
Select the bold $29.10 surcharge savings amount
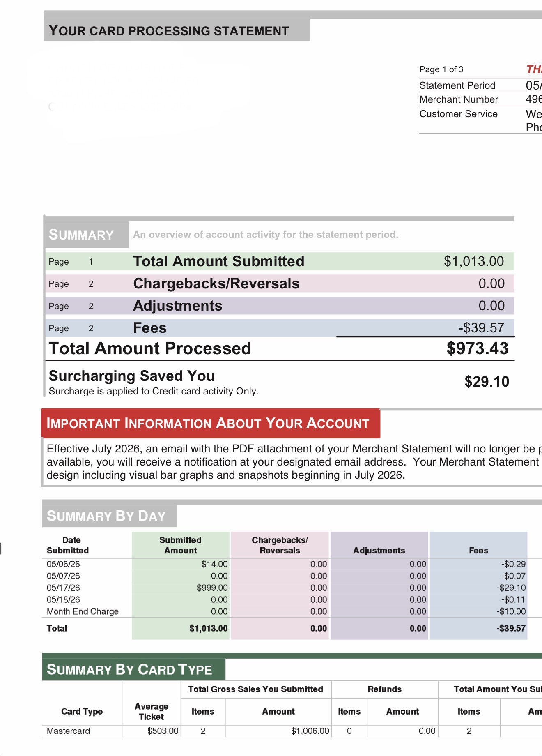coord(487,382)
